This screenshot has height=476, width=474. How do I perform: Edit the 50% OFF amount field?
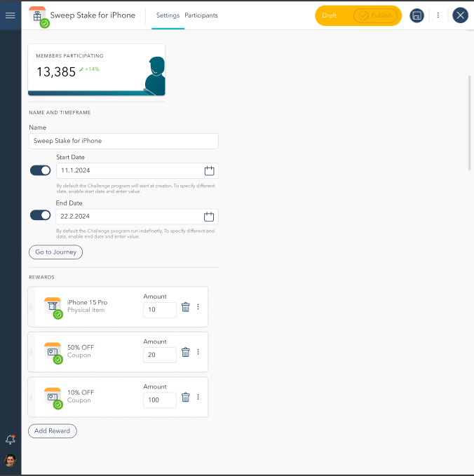click(160, 355)
